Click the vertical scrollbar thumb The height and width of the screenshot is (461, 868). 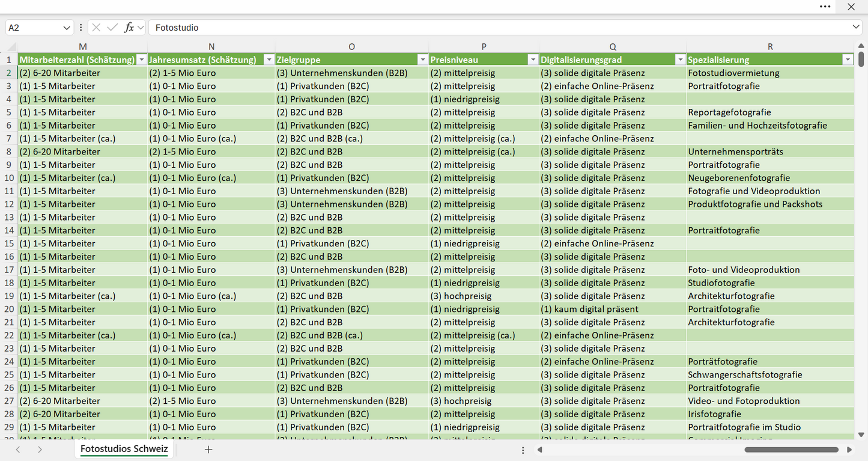pyautogui.click(x=861, y=59)
